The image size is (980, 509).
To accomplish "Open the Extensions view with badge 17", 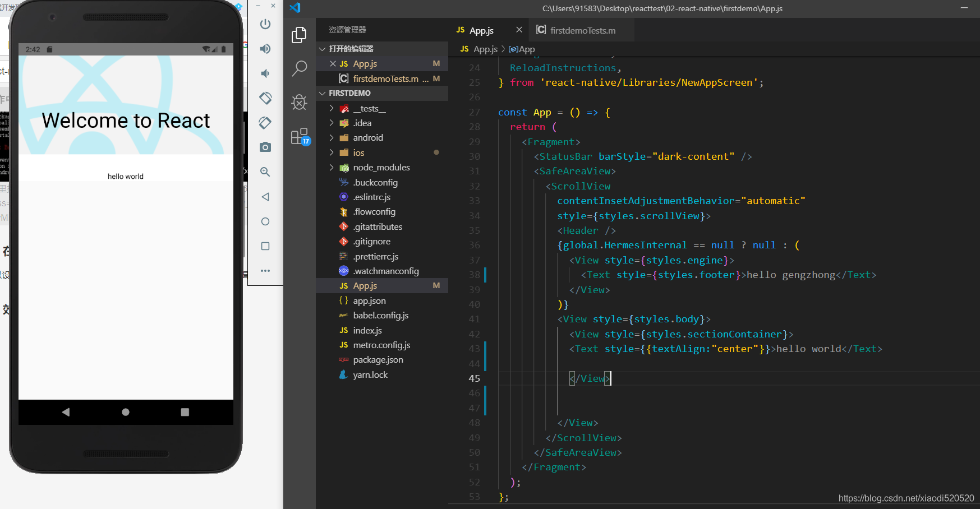I will [x=300, y=136].
